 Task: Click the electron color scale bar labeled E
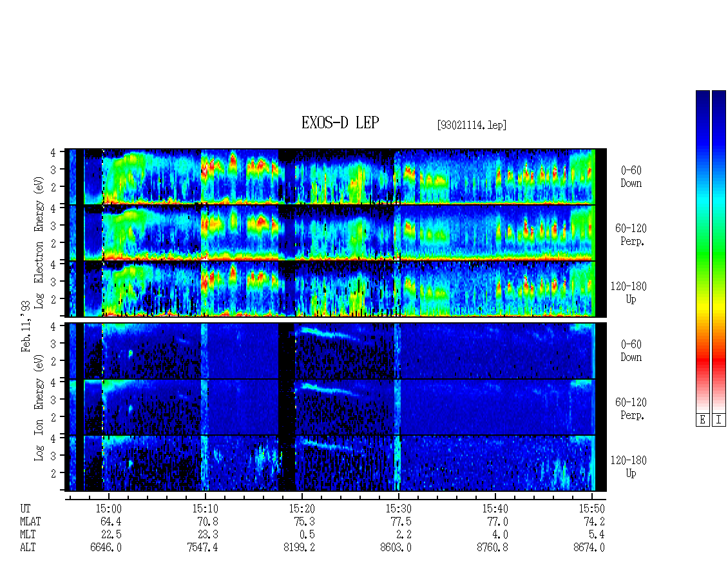702,251
